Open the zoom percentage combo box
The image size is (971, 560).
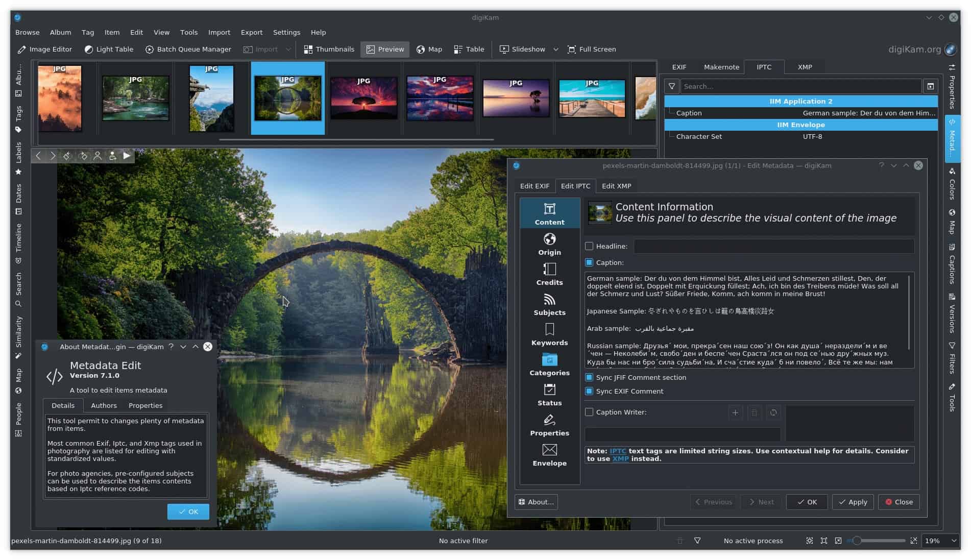point(941,541)
